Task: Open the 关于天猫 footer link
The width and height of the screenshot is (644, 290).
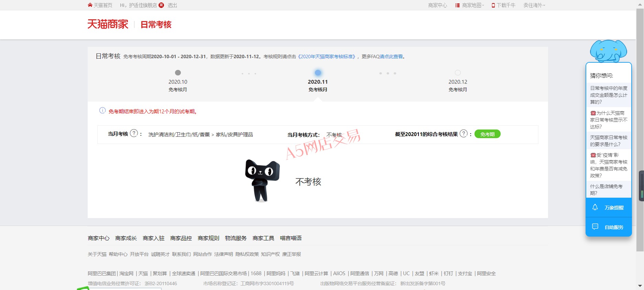Action: (x=97, y=254)
